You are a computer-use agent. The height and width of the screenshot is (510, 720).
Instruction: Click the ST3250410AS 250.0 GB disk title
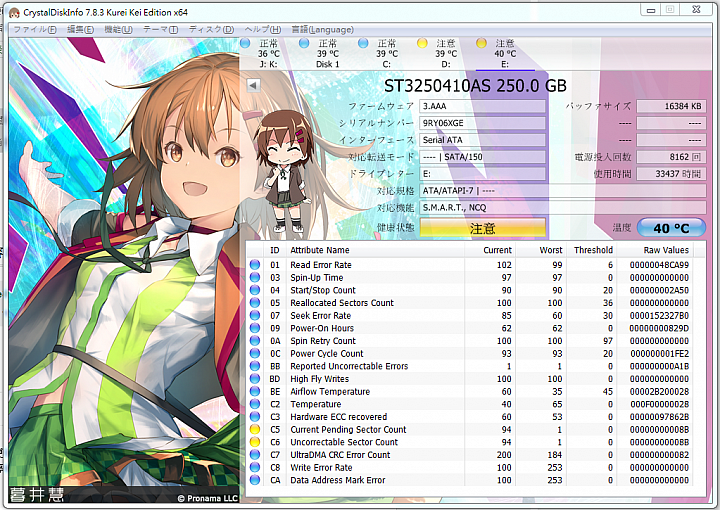475,86
